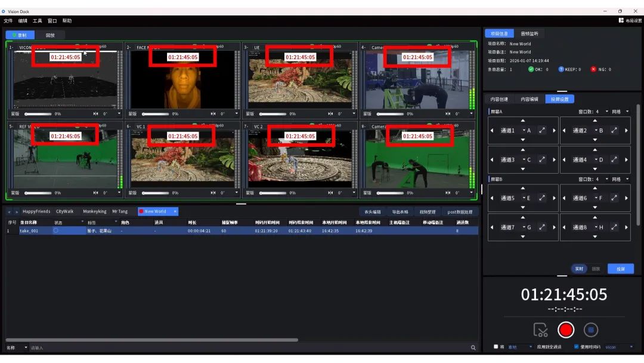Open the 名称 search filter dropdown
644x363 pixels.
(x=17, y=348)
